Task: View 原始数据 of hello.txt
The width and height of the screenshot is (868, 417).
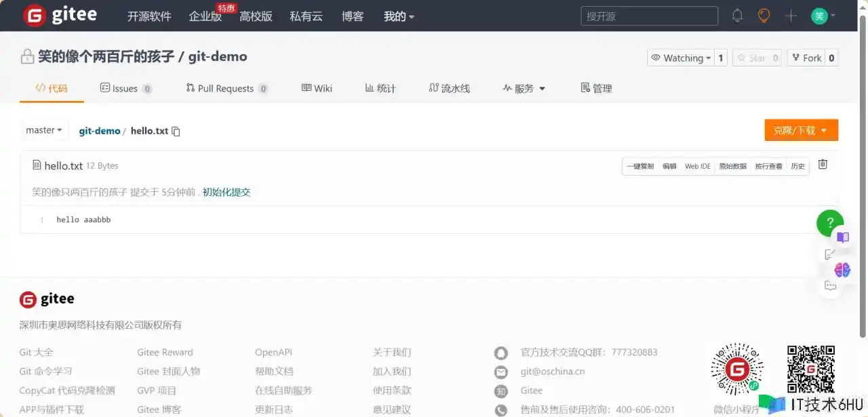Action: 733,166
